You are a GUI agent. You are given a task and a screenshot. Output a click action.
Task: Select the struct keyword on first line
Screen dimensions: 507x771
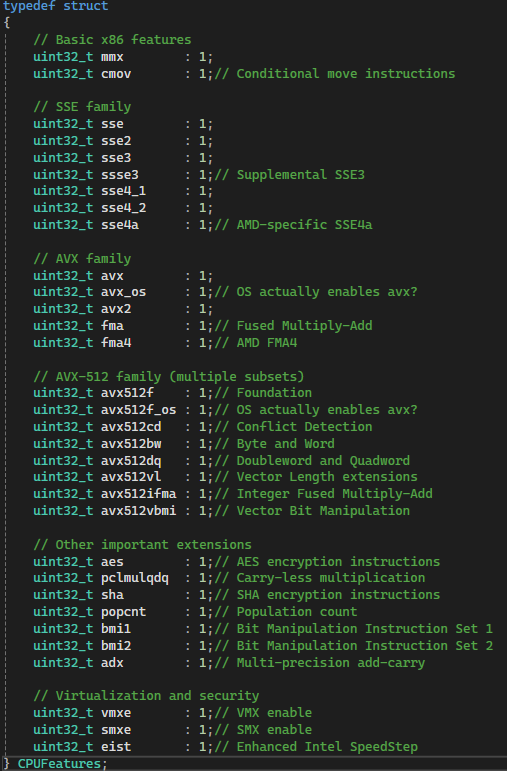click(x=86, y=6)
